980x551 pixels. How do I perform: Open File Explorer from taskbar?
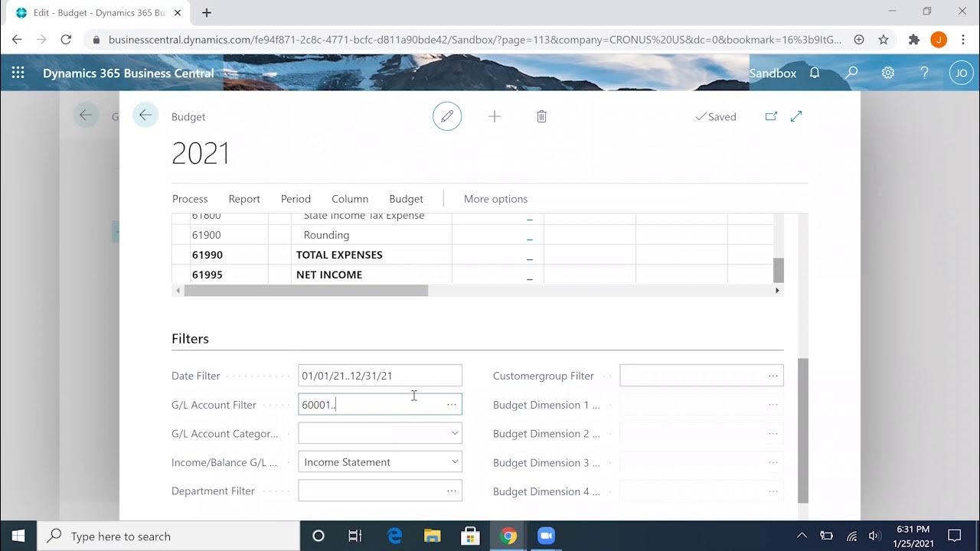point(433,536)
